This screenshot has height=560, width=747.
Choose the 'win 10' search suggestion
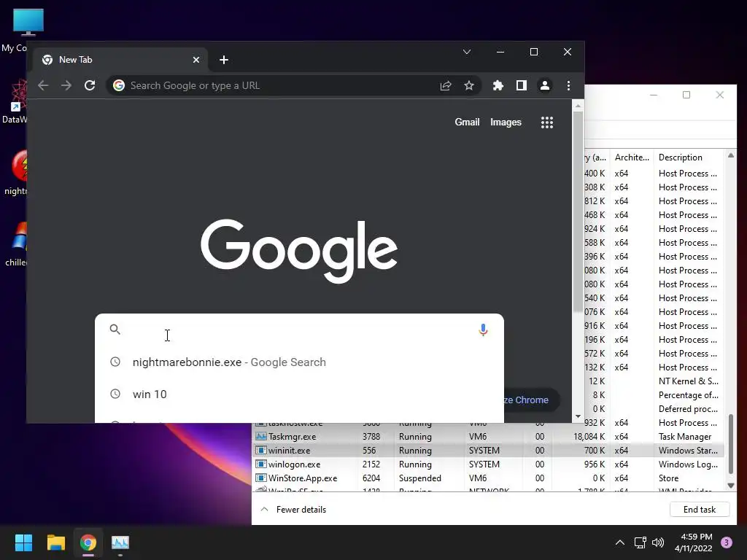299,394
